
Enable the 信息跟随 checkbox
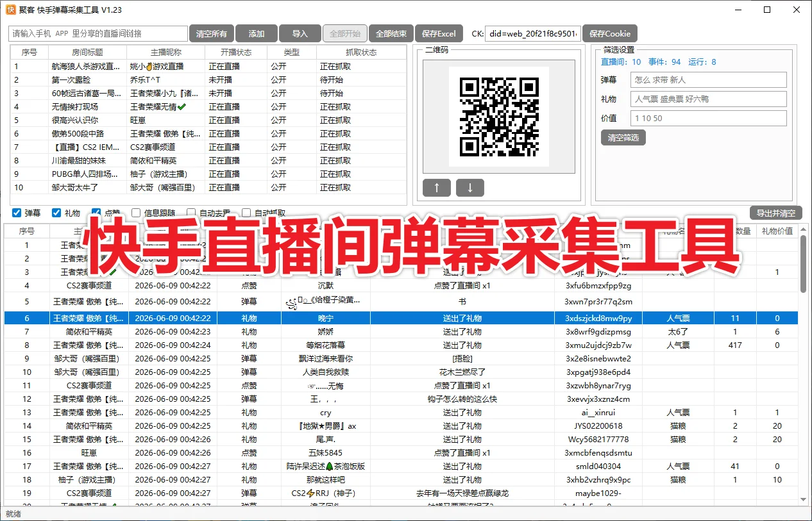136,213
